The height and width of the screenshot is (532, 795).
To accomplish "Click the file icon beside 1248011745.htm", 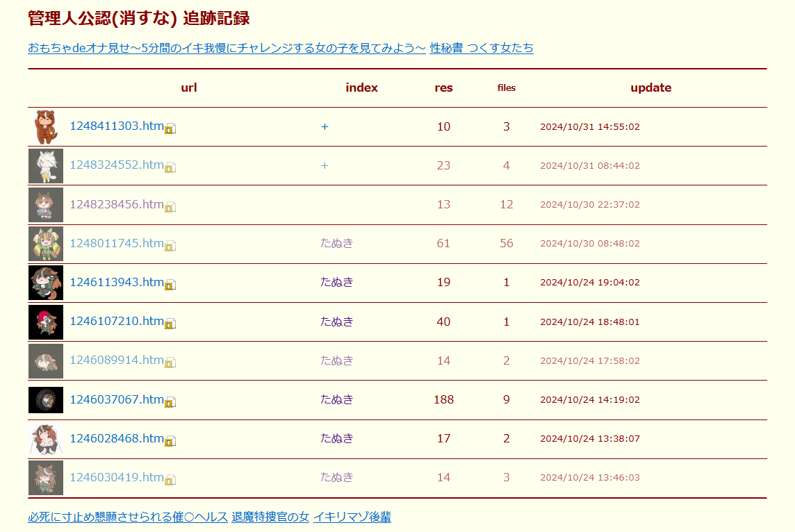I will tap(170, 245).
